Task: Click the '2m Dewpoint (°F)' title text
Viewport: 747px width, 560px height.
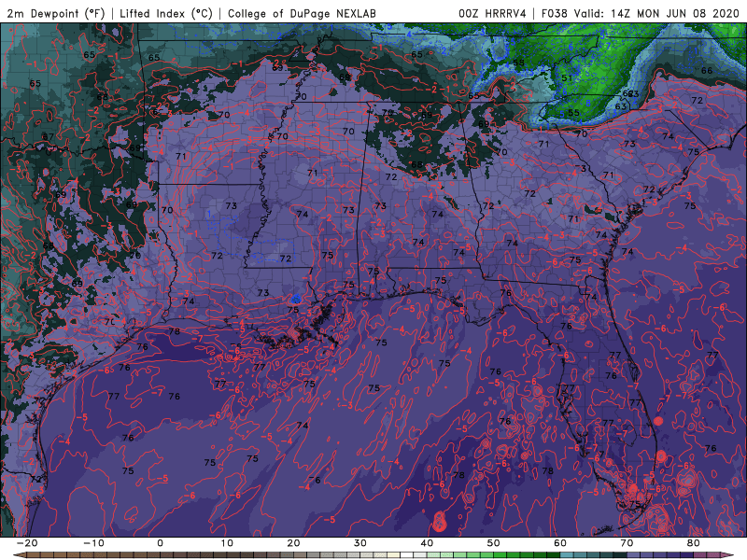Action: tap(55, 13)
